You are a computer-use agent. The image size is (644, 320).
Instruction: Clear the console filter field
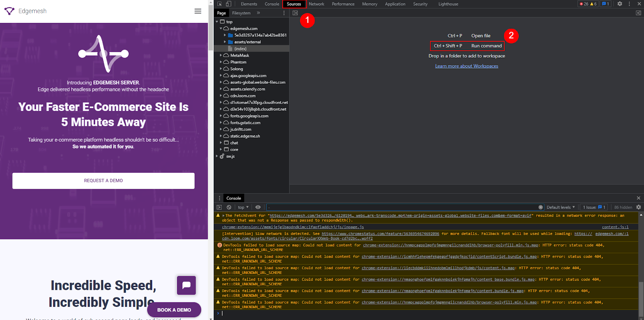pos(541,207)
